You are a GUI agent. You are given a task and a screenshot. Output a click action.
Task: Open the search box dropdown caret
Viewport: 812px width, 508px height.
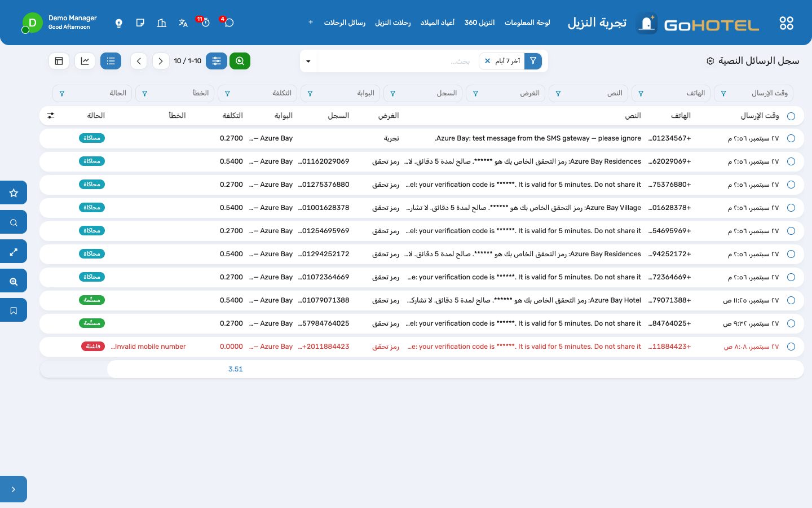click(x=308, y=61)
